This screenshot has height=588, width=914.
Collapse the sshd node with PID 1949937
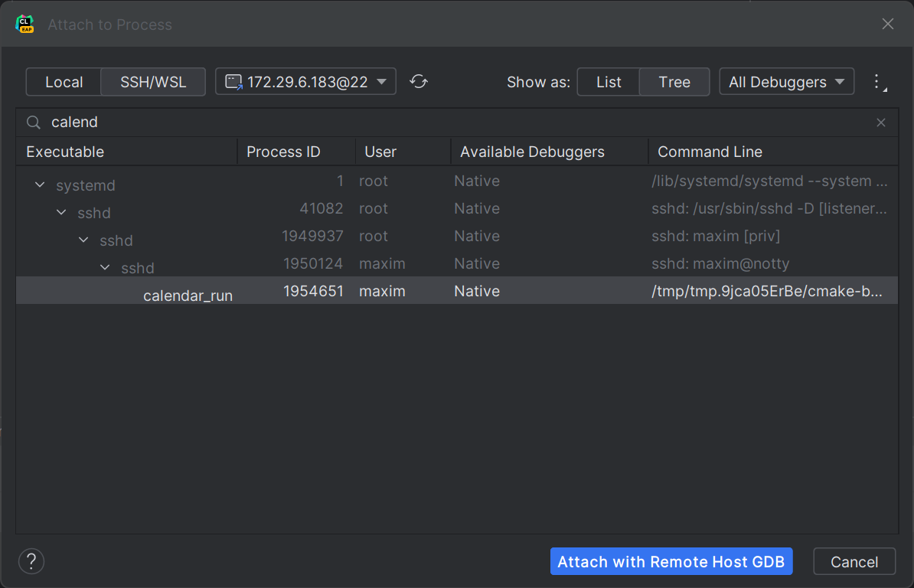pyautogui.click(x=83, y=240)
